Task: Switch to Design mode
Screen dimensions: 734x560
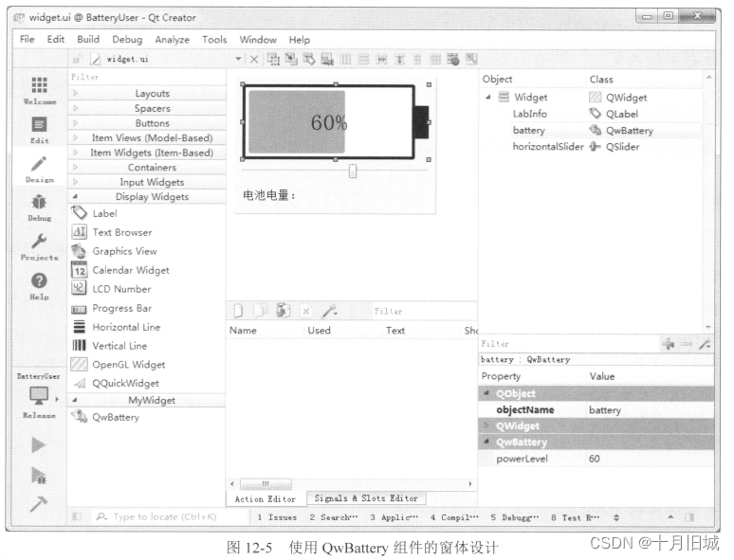Action: click(x=39, y=170)
